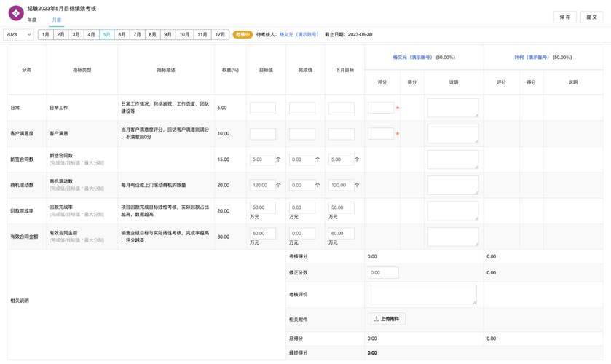Click 叶柯 reviewer column header link
The image size is (611, 364).
click(x=532, y=58)
